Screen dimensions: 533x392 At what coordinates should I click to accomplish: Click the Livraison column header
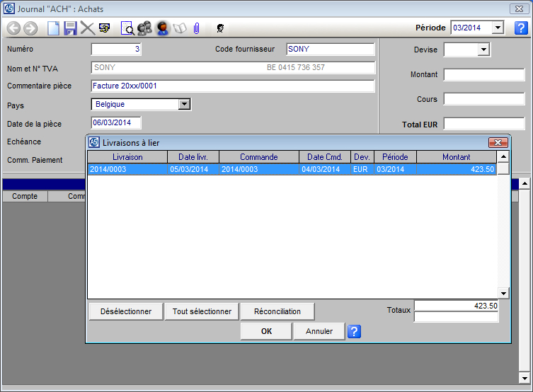click(x=127, y=157)
